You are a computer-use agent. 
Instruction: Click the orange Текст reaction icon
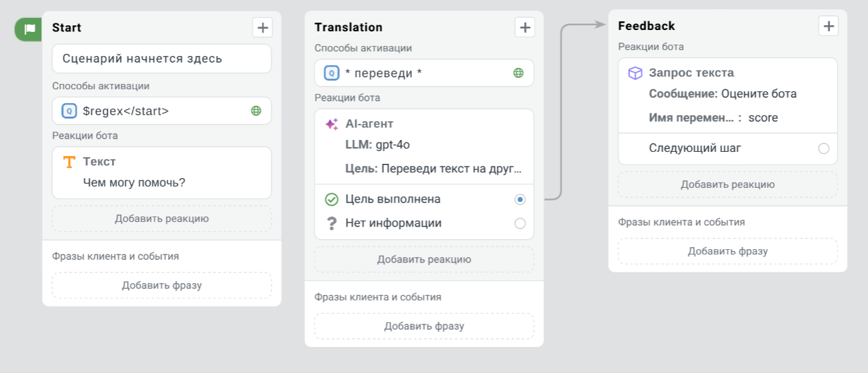(x=69, y=162)
